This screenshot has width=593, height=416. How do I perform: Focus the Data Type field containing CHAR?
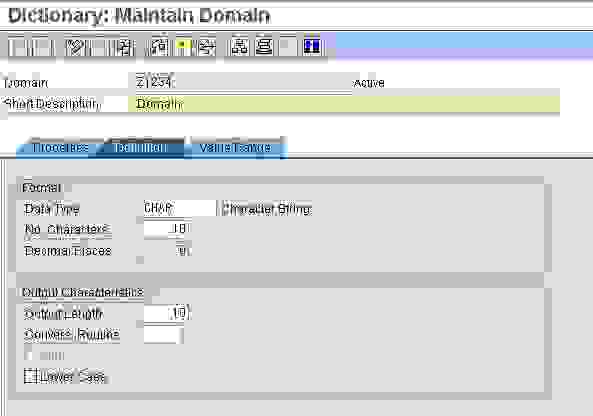(x=179, y=208)
